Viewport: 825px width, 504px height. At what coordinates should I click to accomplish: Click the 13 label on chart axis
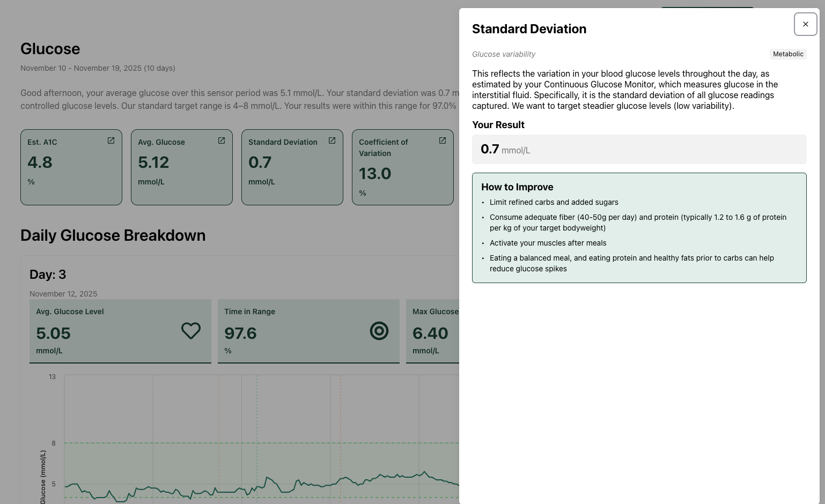tap(52, 376)
